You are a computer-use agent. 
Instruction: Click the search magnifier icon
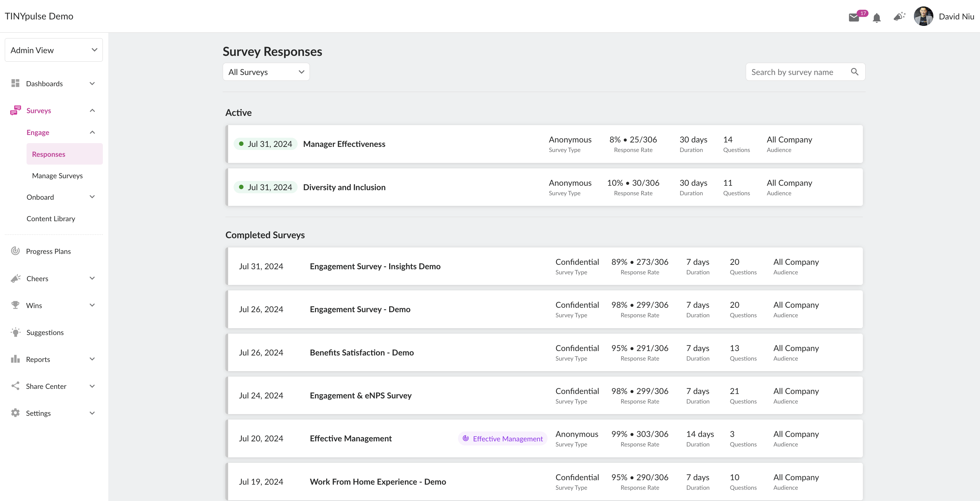pyautogui.click(x=854, y=72)
